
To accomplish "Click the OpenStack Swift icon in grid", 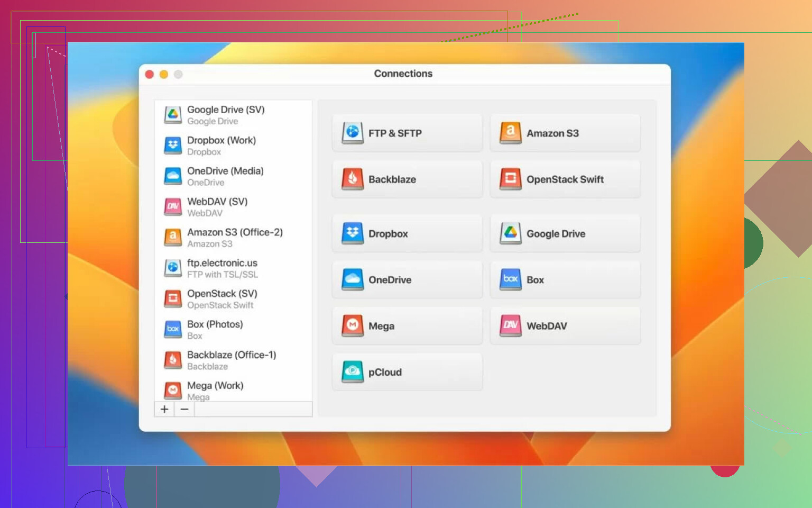I will pyautogui.click(x=511, y=179).
